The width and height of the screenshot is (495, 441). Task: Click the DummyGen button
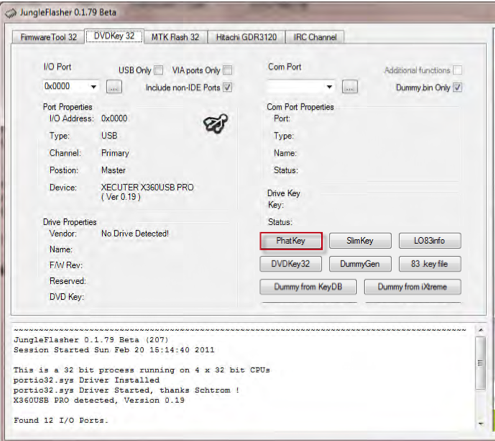360,264
